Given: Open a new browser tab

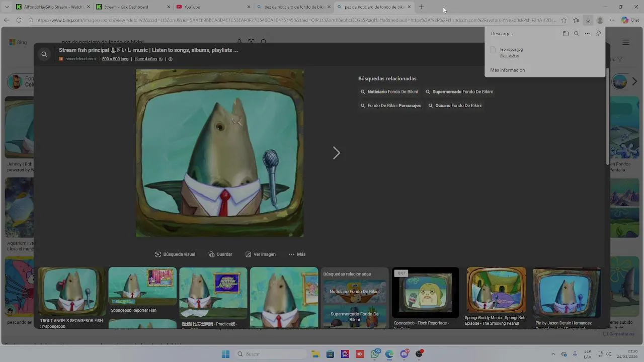Looking at the screenshot, I should pyautogui.click(x=421, y=7).
